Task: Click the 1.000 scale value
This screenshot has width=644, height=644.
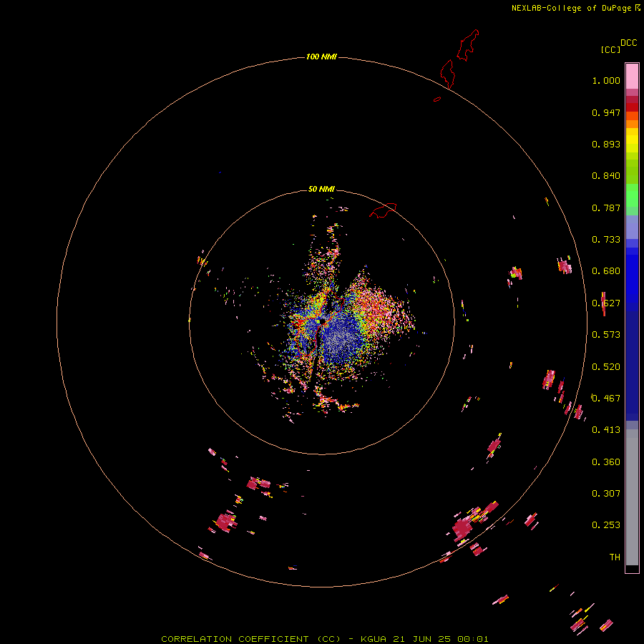Action: pyautogui.click(x=606, y=80)
